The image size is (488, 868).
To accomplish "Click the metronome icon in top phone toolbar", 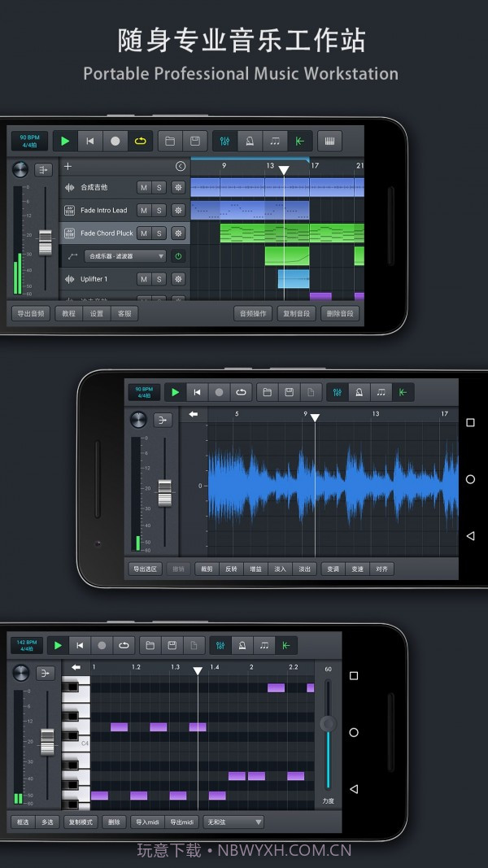I will click(250, 141).
